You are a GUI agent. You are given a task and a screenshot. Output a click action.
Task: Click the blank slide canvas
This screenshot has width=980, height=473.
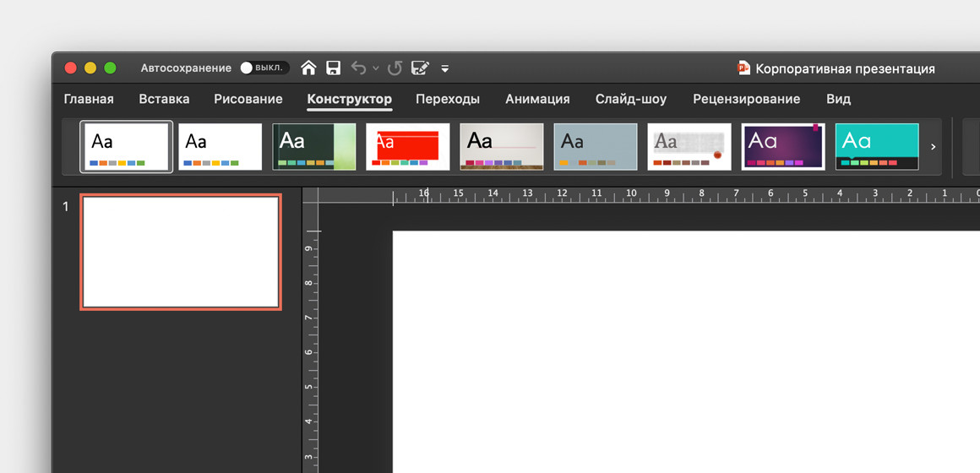point(686,351)
